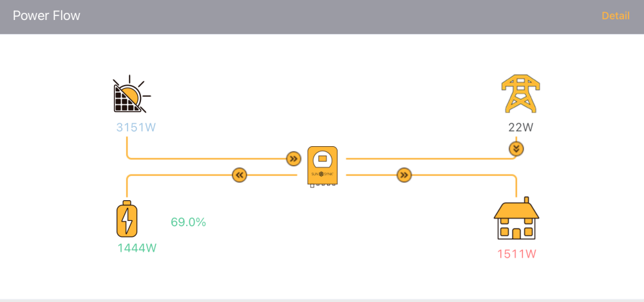Tap the SUNSYNK logo on inverter
Screen dimensions: 644x302
coord(323,175)
